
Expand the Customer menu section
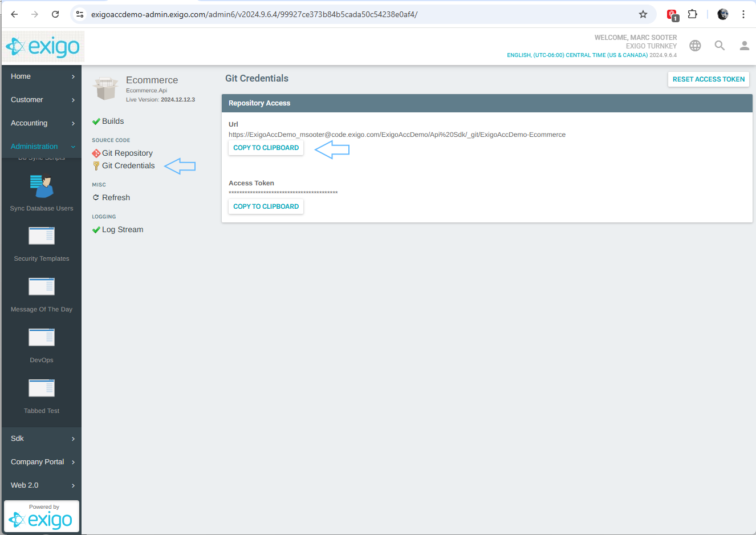pos(41,100)
